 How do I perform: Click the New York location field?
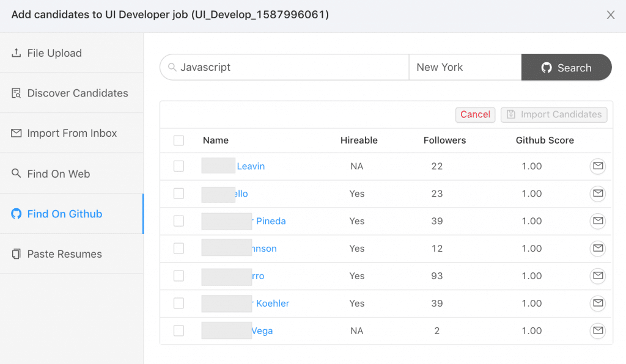coord(465,67)
